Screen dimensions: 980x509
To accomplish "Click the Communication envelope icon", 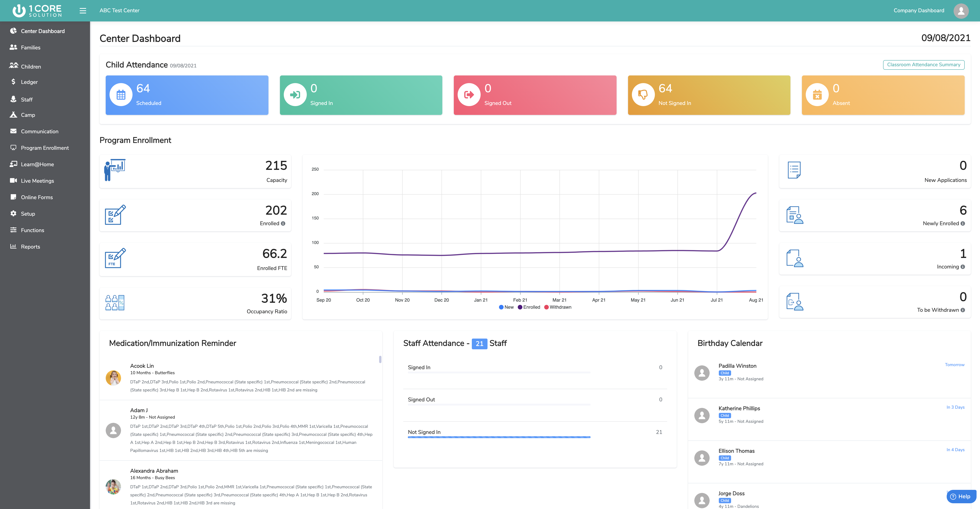I will pyautogui.click(x=13, y=131).
